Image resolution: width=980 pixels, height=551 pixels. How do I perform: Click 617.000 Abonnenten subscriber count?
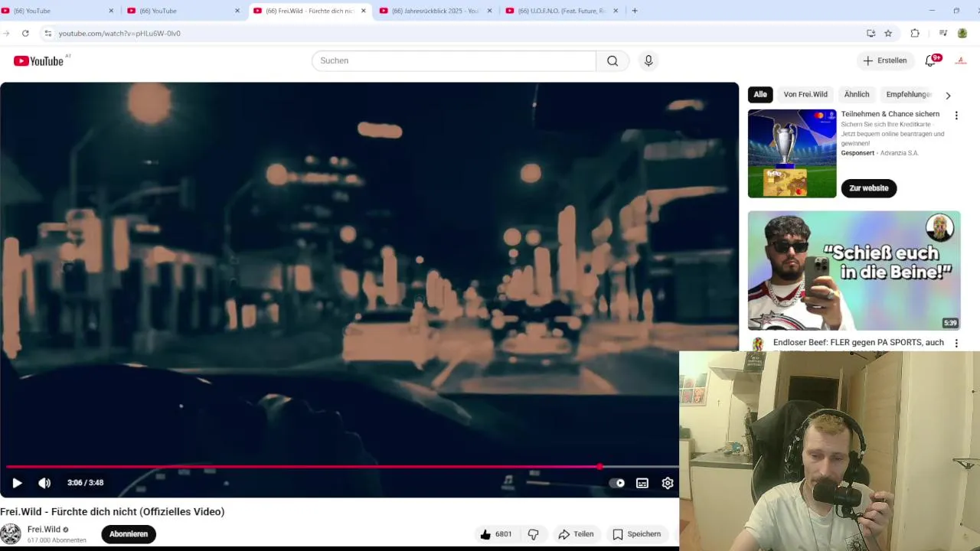tap(57, 540)
